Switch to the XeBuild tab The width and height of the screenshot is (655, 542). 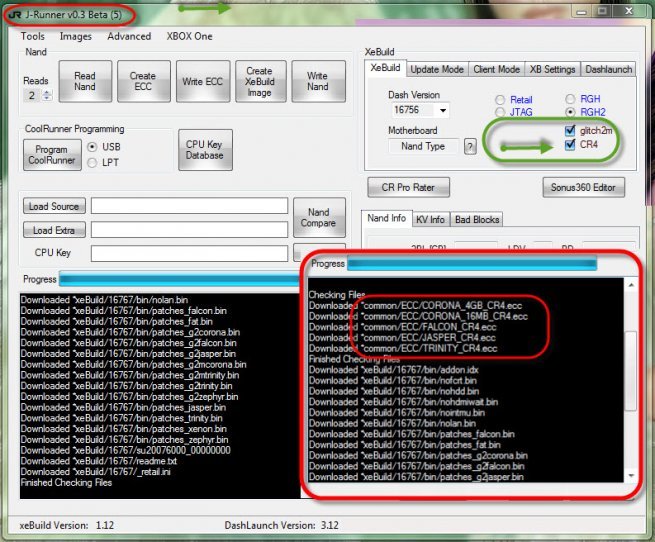(x=385, y=68)
